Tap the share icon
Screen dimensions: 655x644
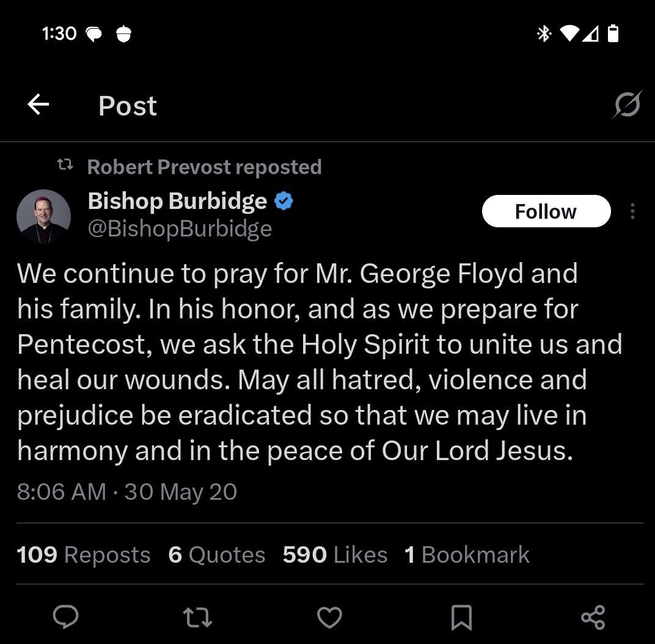[x=593, y=617]
